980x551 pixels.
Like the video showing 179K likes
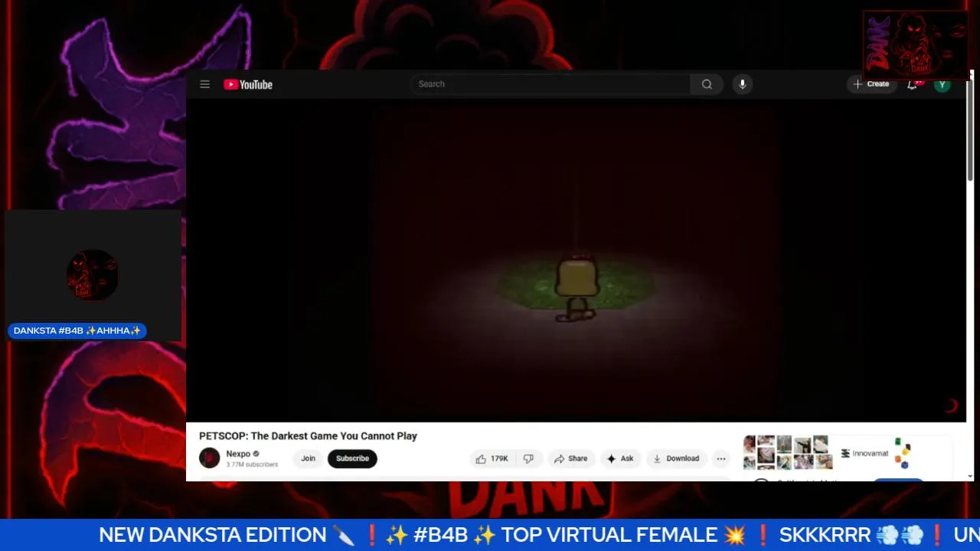point(492,458)
